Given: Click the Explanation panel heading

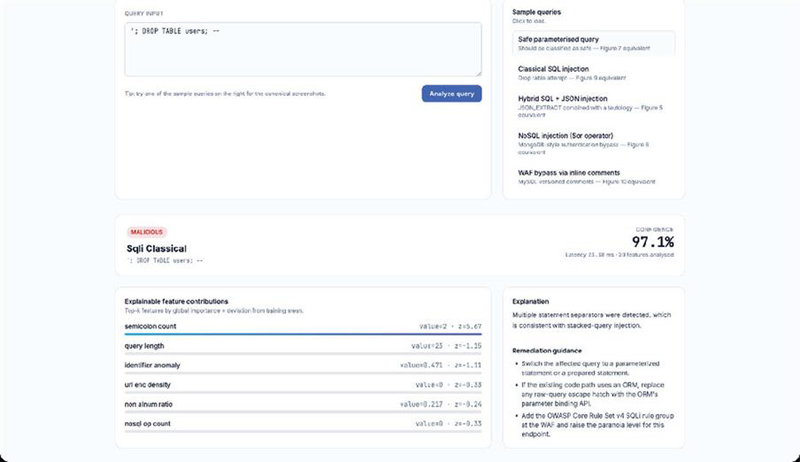Looking at the screenshot, I should (531, 301).
